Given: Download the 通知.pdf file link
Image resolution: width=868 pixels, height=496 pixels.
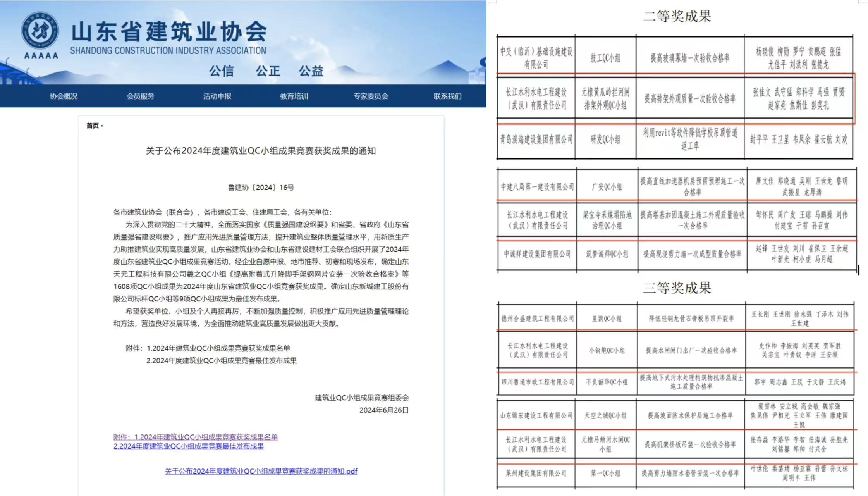Looking at the screenshot, I should (261, 471).
